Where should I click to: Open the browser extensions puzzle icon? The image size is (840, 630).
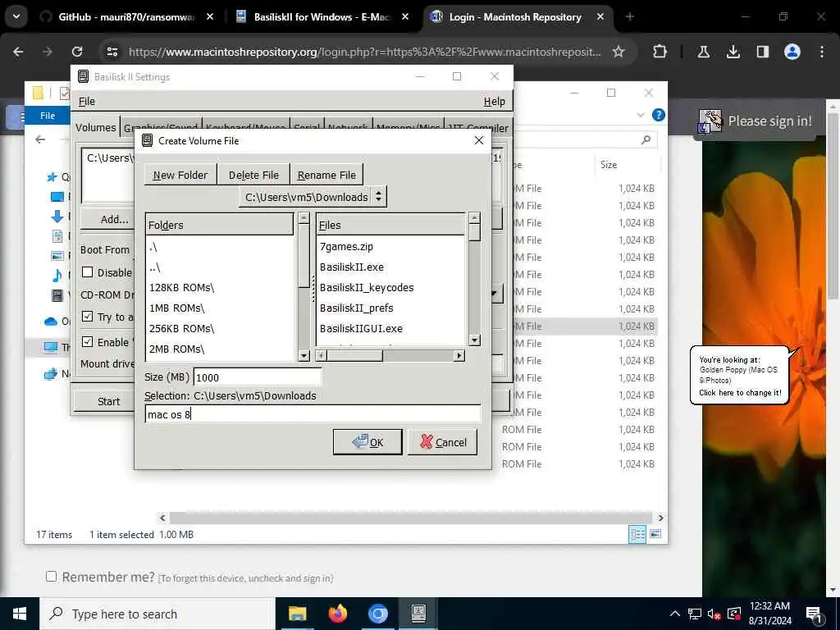point(660,52)
